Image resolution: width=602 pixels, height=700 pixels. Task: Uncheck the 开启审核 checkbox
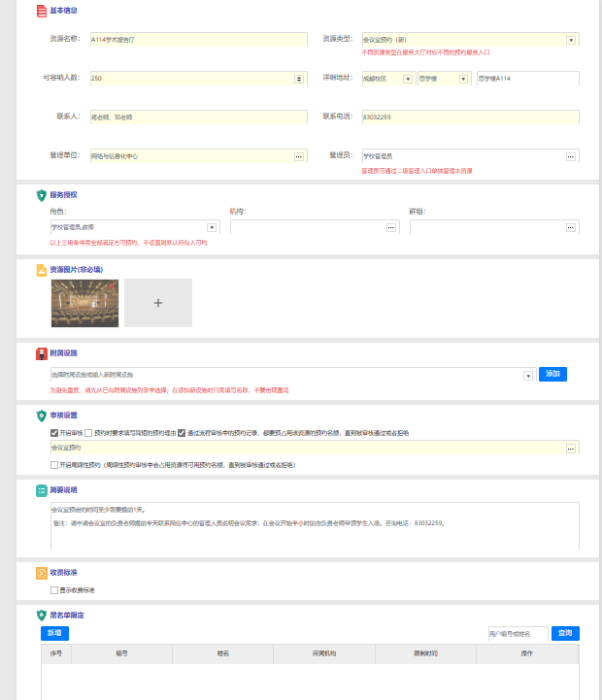[54, 433]
